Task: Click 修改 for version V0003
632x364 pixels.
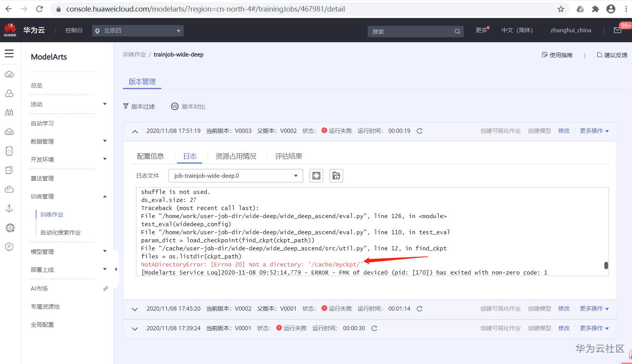Action: point(564,131)
